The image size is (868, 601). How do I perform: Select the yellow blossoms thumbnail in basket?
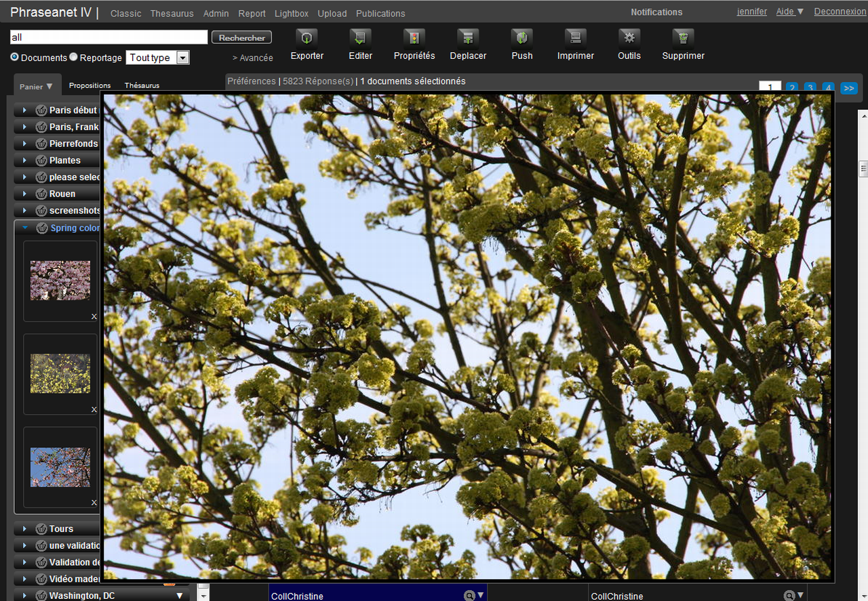[60, 373]
